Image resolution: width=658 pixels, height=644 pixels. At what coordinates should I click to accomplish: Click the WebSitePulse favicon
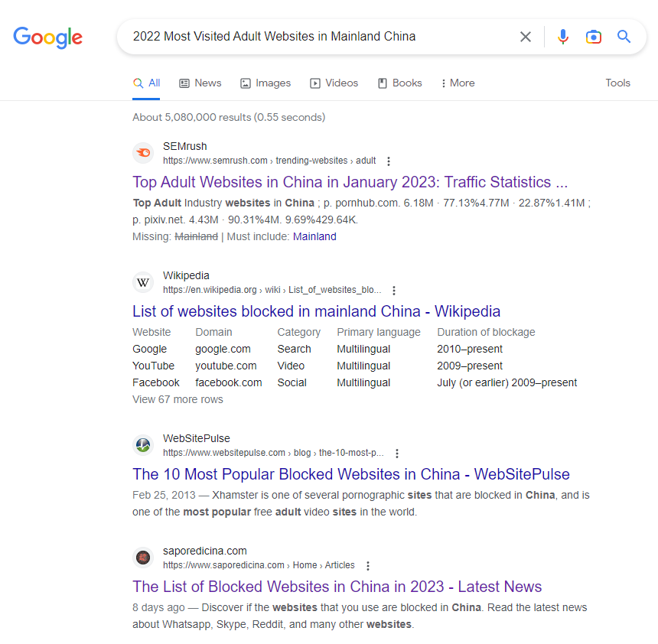(143, 444)
